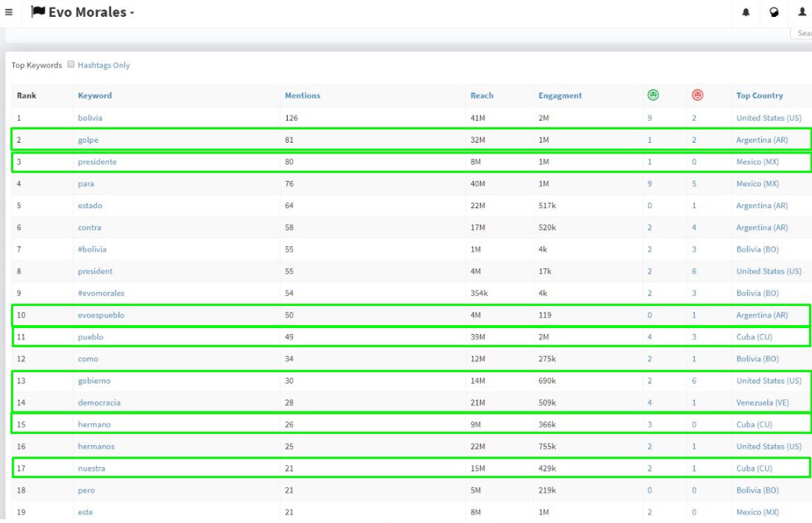Sort table by Reach column

click(481, 95)
